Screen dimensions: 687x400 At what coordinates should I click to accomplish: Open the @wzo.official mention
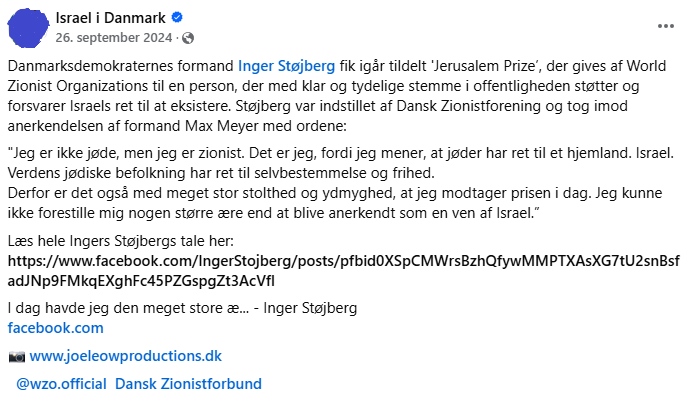[61, 383]
